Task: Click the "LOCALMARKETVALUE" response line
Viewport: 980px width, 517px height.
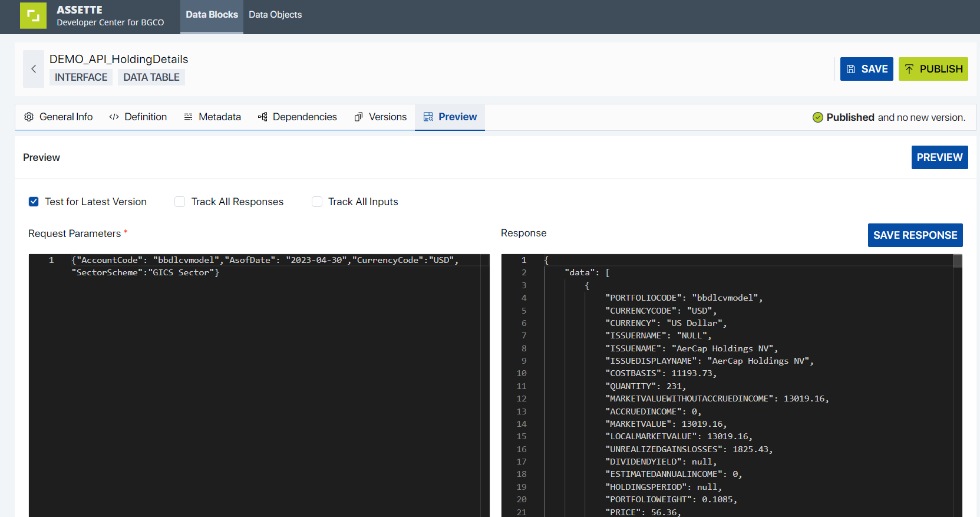Action: (679, 436)
